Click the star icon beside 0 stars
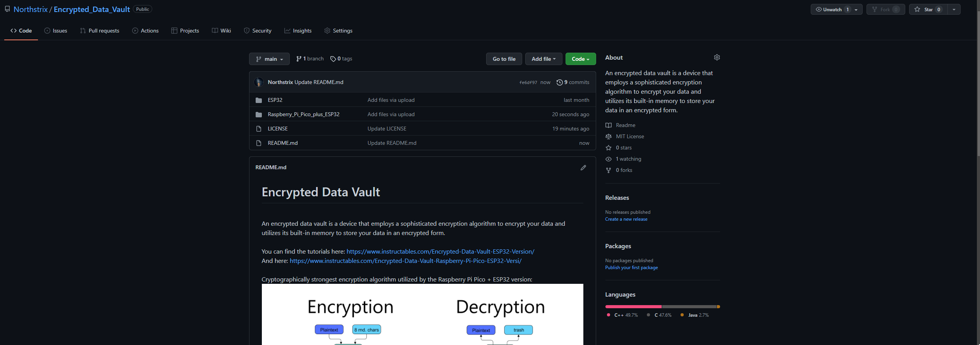This screenshot has width=980, height=345. pyautogui.click(x=609, y=148)
